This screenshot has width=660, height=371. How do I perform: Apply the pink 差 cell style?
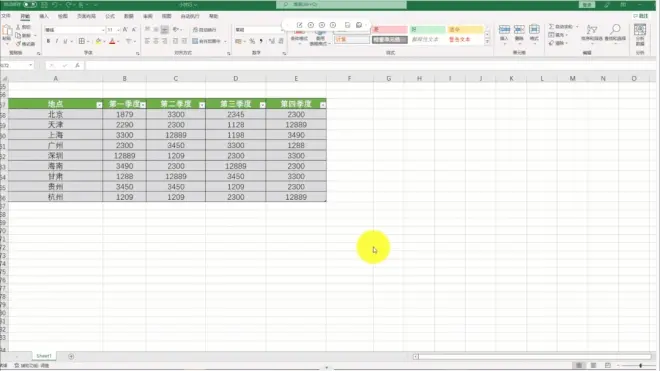coord(390,29)
